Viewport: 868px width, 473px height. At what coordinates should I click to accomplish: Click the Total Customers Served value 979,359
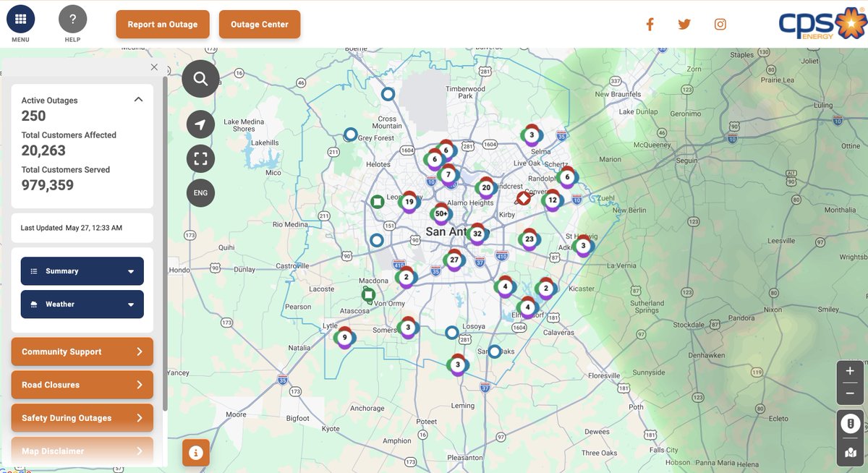pyautogui.click(x=48, y=185)
